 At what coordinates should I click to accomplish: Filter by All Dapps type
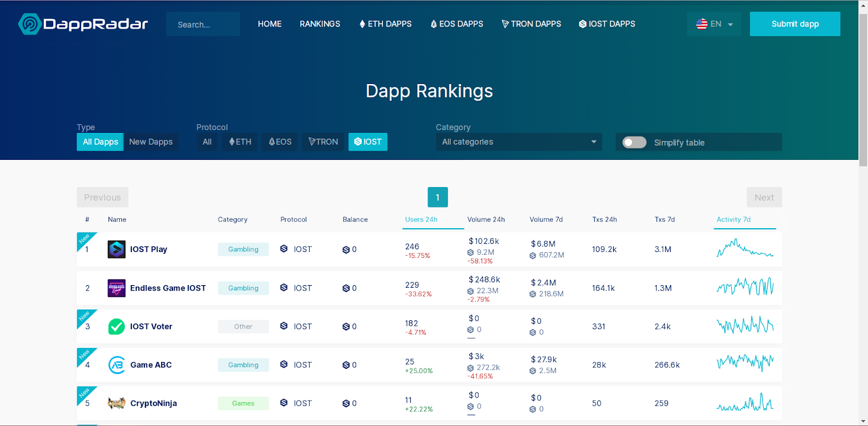[100, 142]
